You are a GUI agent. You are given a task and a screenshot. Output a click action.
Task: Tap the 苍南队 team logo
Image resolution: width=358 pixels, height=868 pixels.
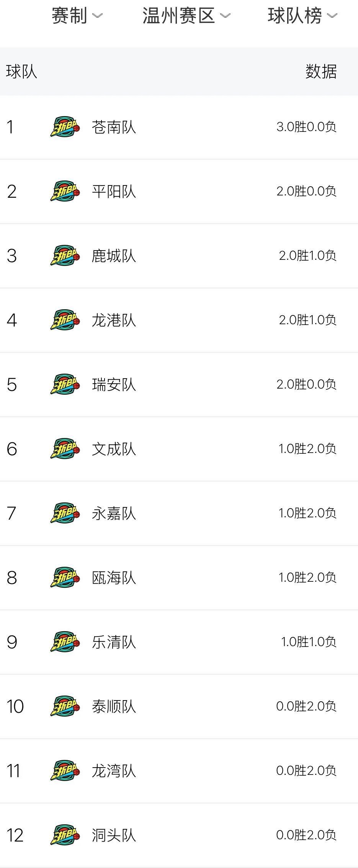[x=65, y=127]
